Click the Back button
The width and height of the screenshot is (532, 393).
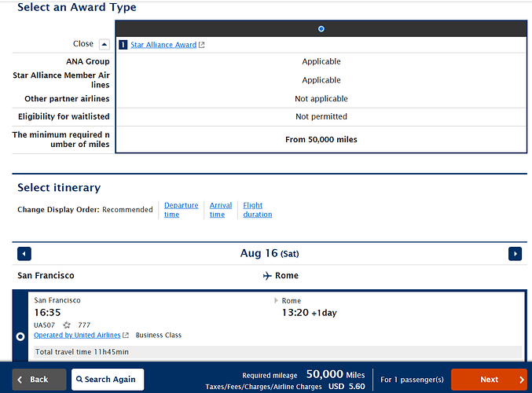[39, 380]
